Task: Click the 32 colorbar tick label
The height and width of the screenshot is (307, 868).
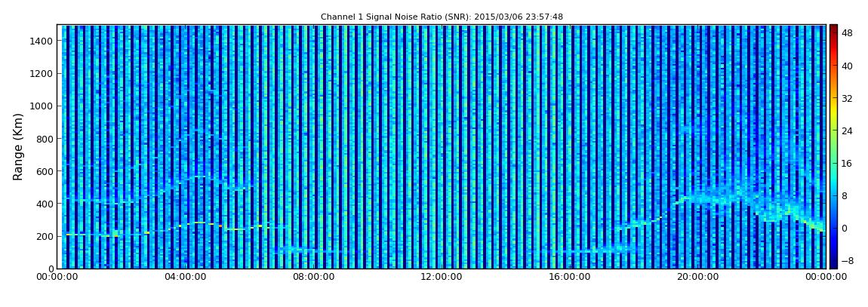Action: pyautogui.click(x=847, y=99)
